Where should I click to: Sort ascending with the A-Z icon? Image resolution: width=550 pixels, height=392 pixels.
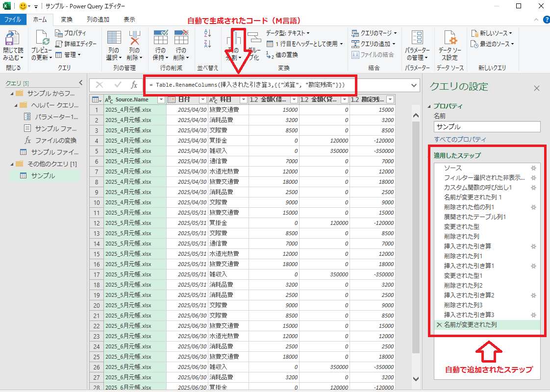[x=207, y=33]
